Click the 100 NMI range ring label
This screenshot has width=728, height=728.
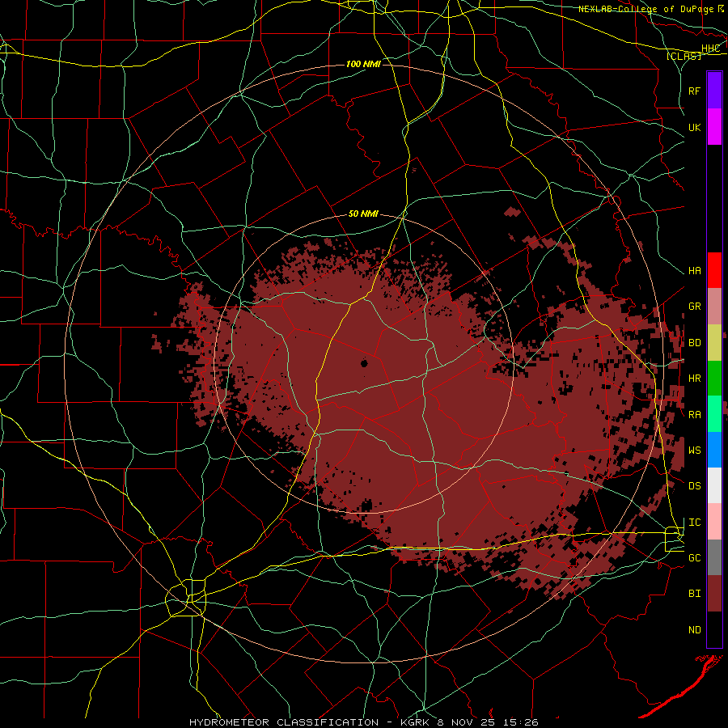pyautogui.click(x=363, y=64)
